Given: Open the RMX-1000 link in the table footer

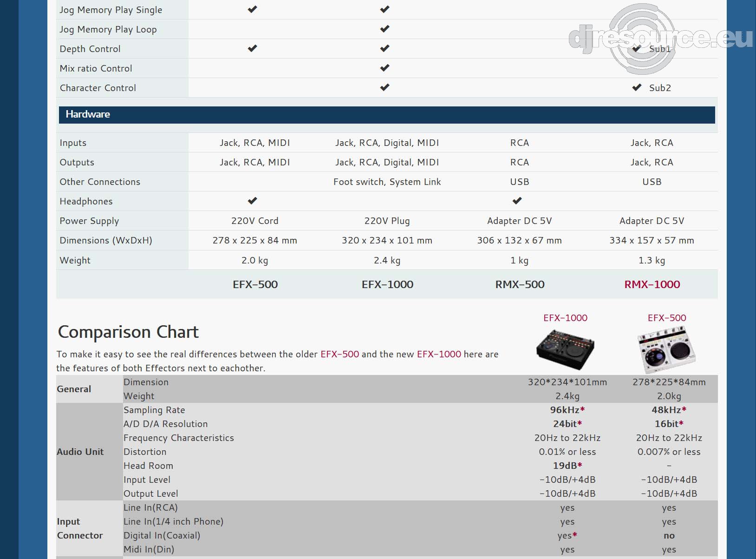Looking at the screenshot, I should [x=652, y=284].
